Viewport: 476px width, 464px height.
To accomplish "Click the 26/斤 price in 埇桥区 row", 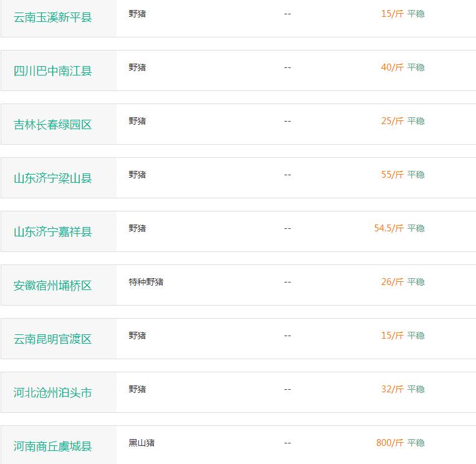I will 393,282.
